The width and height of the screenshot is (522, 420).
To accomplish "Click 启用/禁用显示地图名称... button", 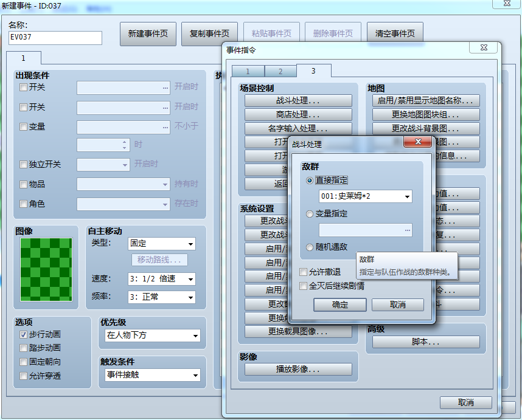I will click(x=426, y=100).
